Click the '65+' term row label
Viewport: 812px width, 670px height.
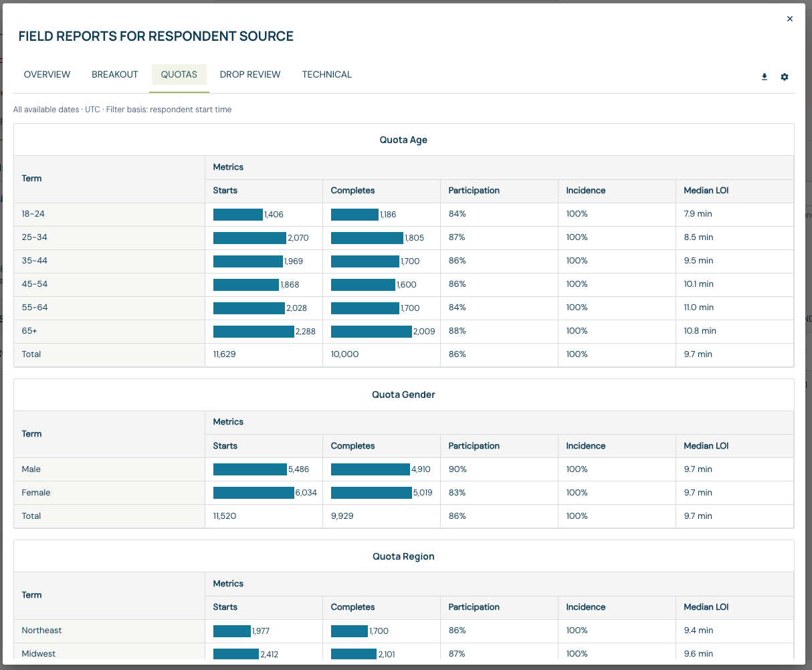pyautogui.click(x=29, y=331)
